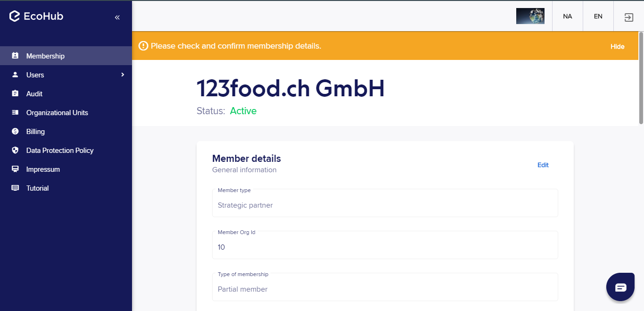Open the Tutorial page
Image resolution: width=644 pixels, height=311 pixels.
[66, 188]
